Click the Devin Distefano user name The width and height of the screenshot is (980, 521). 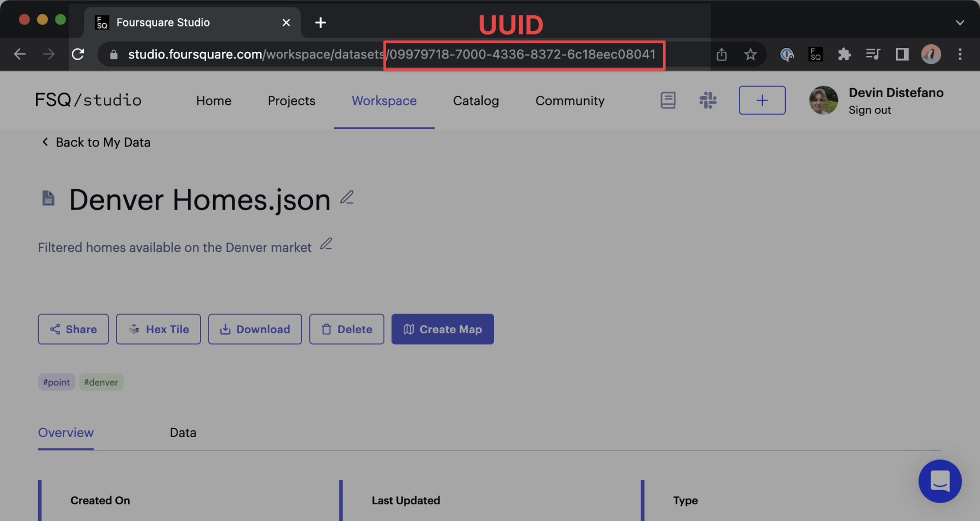[896, 93]
